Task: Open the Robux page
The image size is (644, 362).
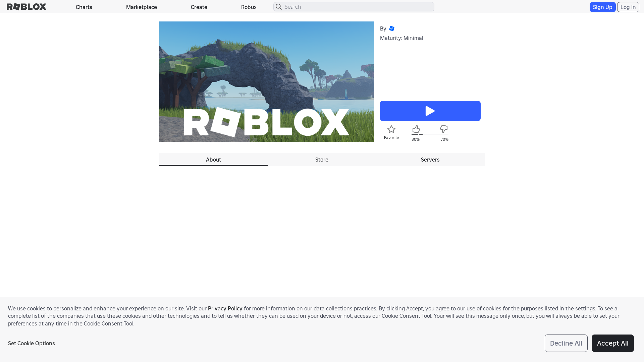Action: pyautogui.click(x=249, y=7)
